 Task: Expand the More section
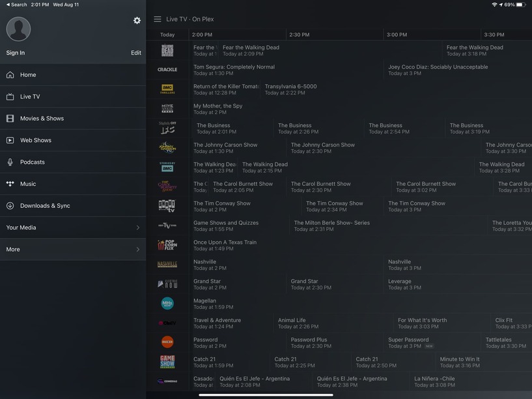coord(73,249)
